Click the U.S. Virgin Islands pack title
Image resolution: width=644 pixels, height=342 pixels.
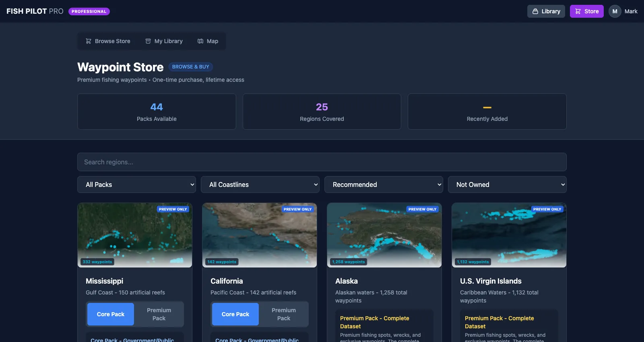(x=491, y=281)
